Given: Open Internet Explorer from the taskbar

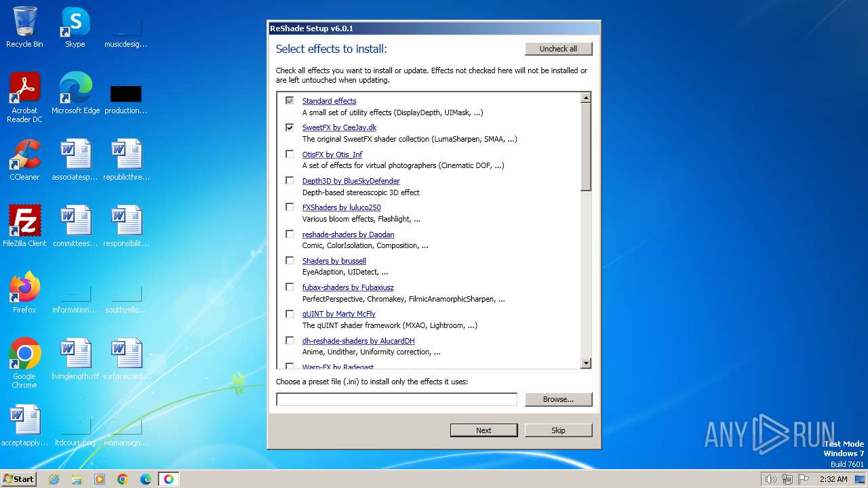Looking at the screenshot, I should click(54, 479).
